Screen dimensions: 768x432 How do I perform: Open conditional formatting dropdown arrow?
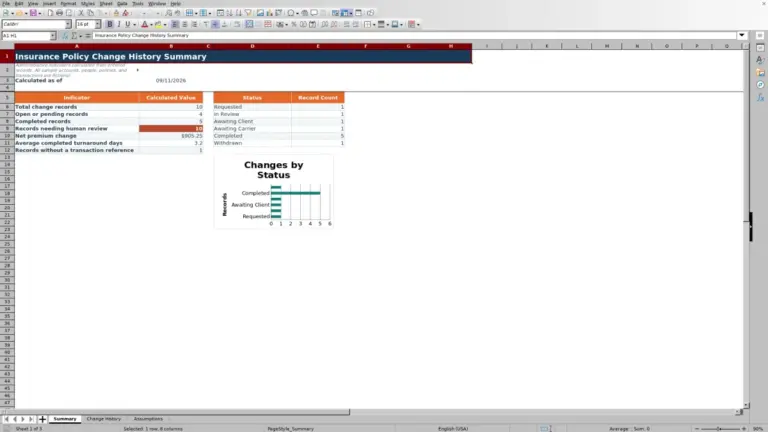click(x=418, y=24)
